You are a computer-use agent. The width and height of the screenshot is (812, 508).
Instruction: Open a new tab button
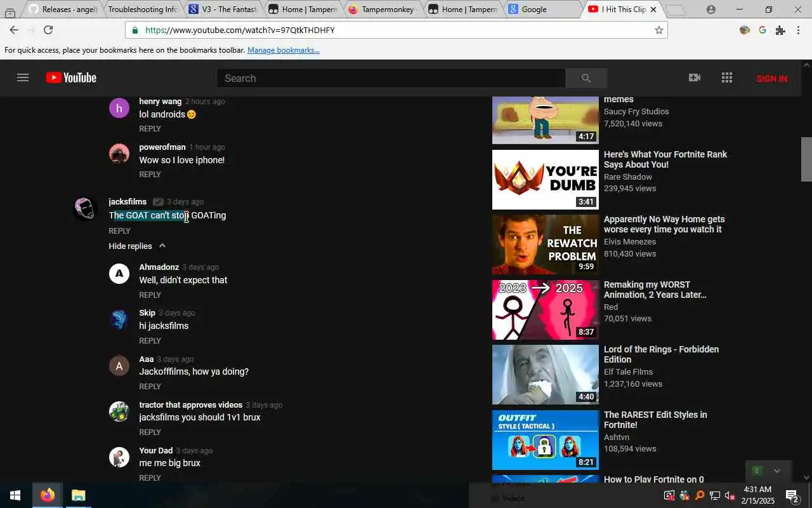point(677,10)
